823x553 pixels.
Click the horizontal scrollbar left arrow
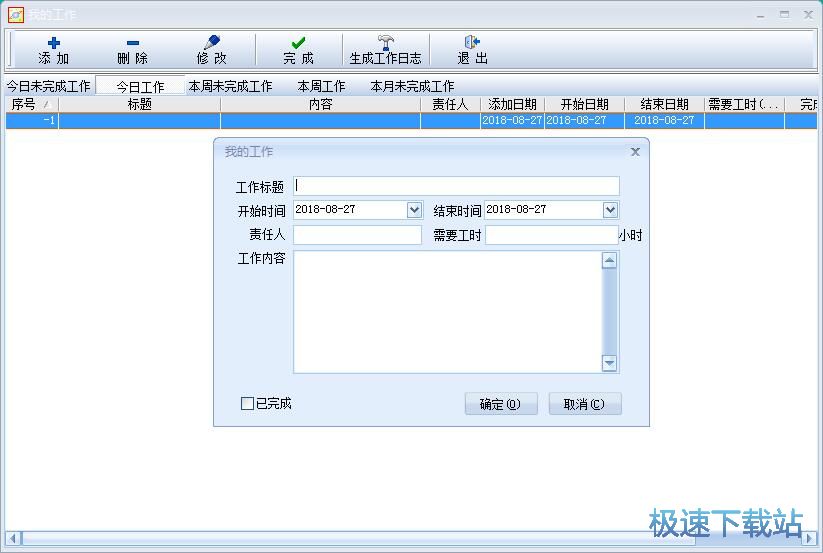[x=13, y=538]
